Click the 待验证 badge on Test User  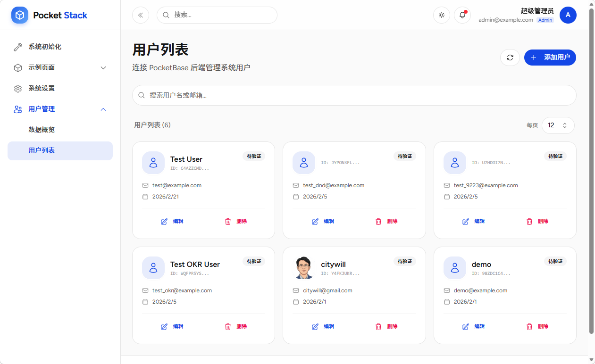(254, 156)
